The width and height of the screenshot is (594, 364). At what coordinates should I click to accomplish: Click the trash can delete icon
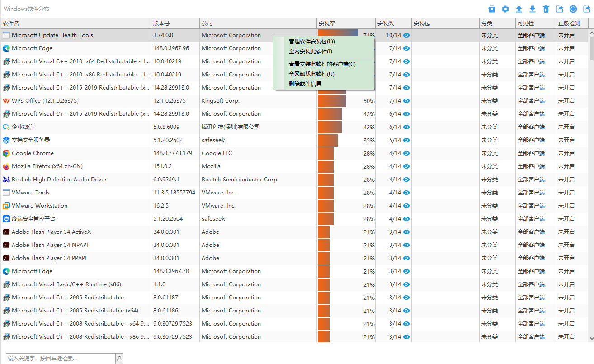546,9
